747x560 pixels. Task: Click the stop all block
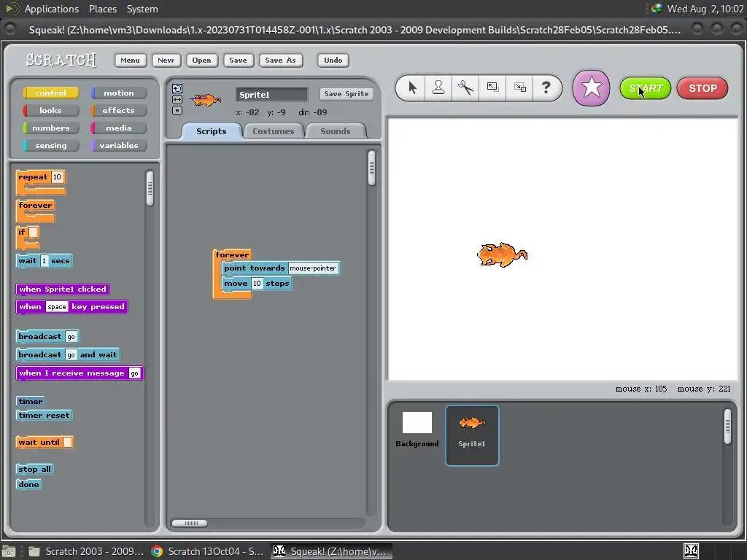pyautogui.click(x=34, y=469)
